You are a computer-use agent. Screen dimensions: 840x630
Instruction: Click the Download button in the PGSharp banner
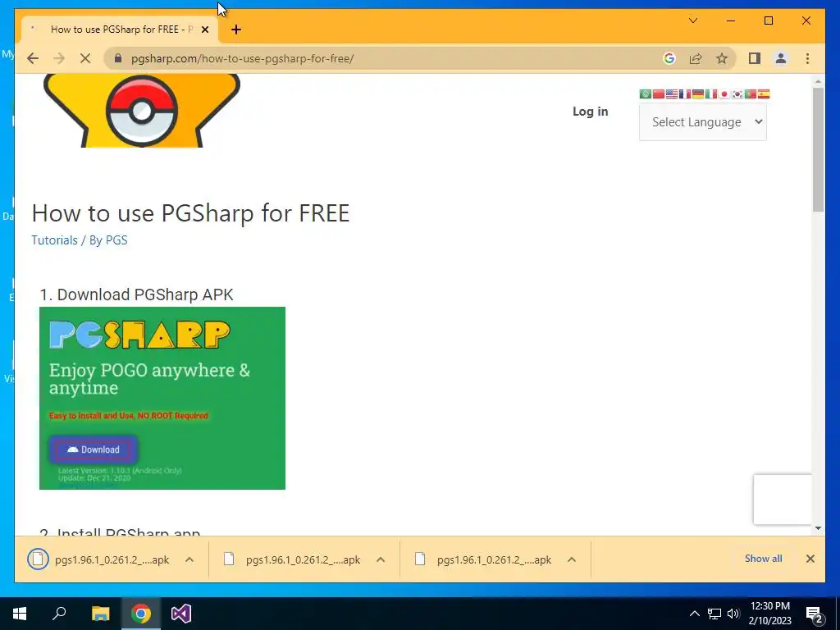click(x=94, y=450)
